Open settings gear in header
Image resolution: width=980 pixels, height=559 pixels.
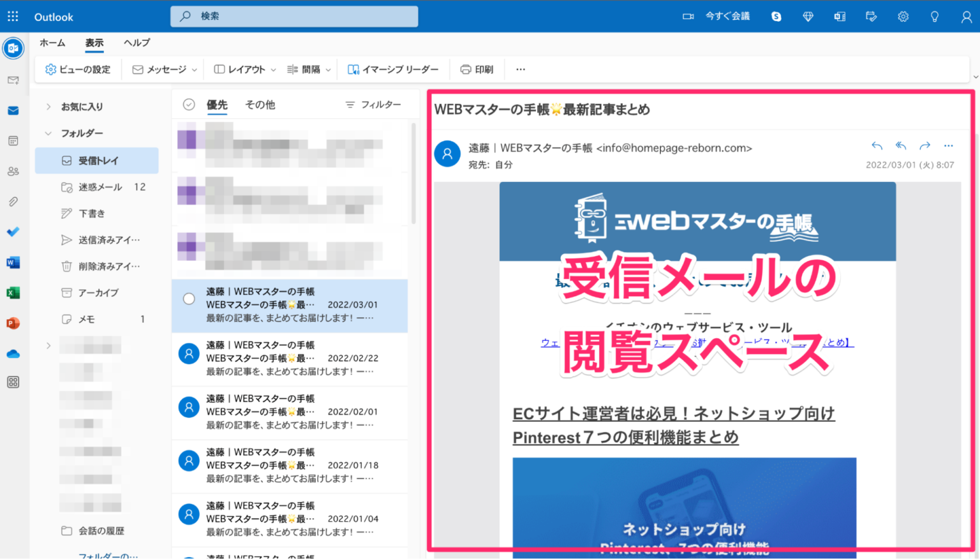[903, 17]
